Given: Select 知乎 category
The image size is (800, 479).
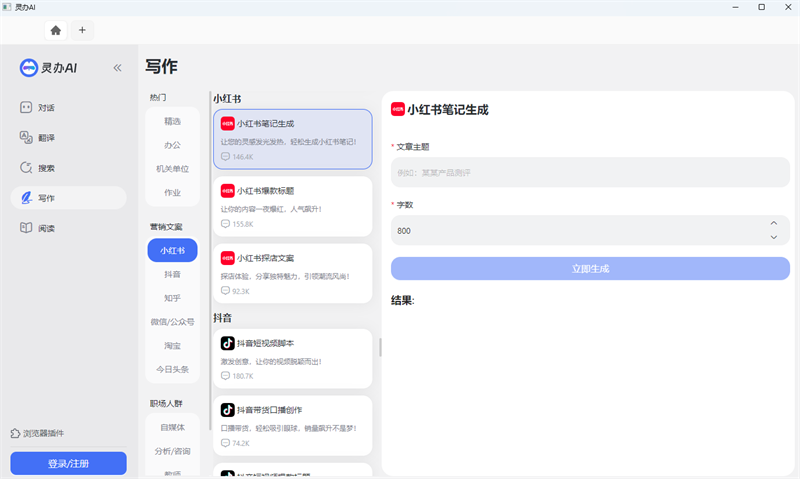Looking at the screenshot, I should tap(172, 298).
